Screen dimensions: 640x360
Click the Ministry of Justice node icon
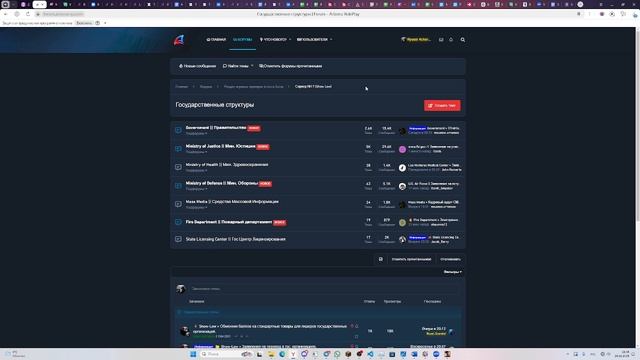(178, 149)
